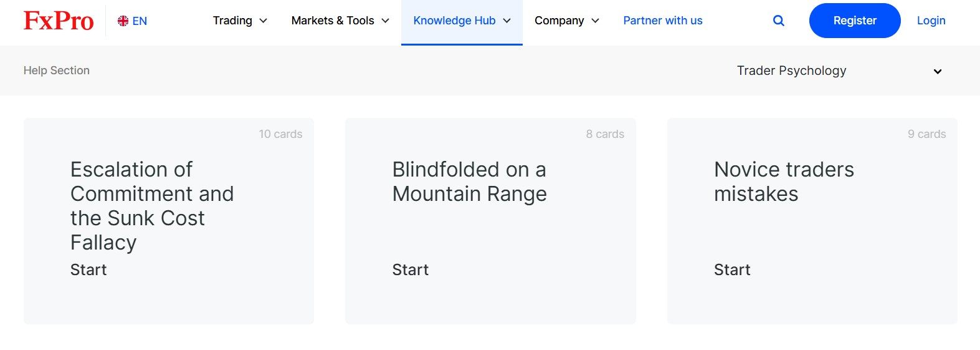Open the Knowledge Hub menu

pos(454,21)
